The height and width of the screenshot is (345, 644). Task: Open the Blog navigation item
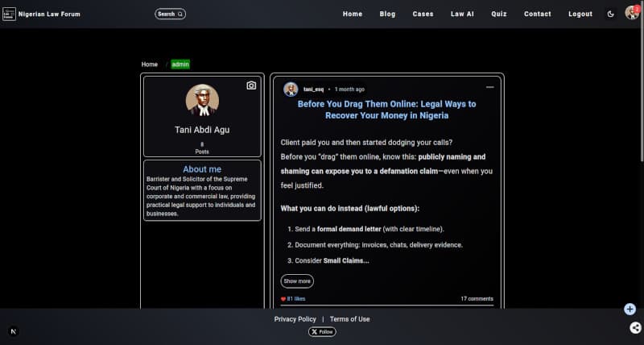(387, 14)
